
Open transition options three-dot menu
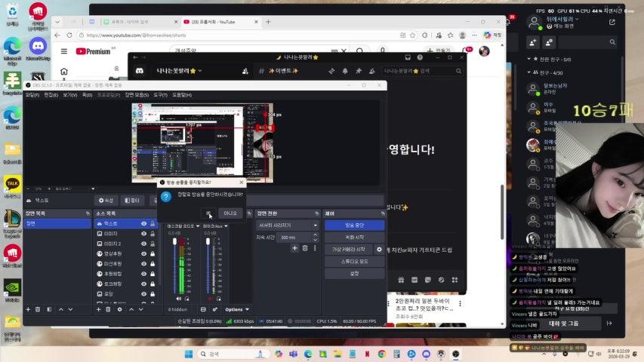[x=315, y=248]
